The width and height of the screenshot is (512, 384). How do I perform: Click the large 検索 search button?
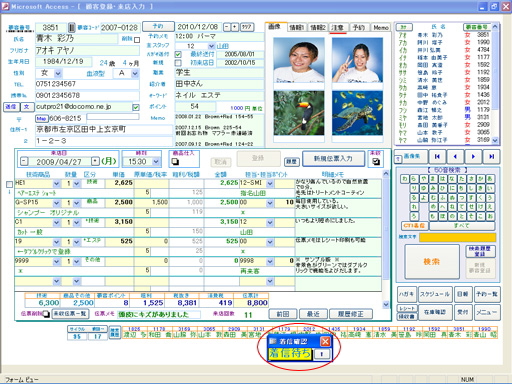(x=432, y=262)
